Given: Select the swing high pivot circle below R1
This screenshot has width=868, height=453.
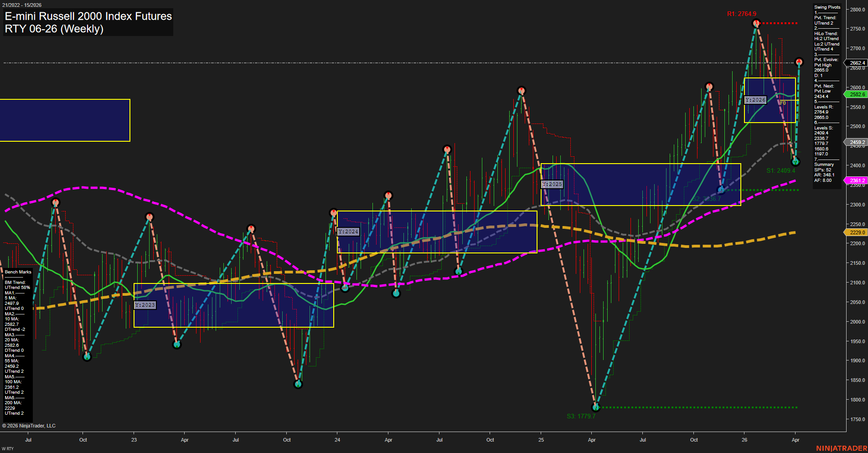Looking at the screenshot, I should click(x=756, y=23).
